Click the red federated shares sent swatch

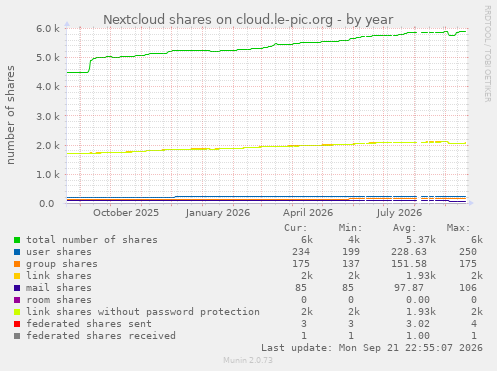[17, 324]
